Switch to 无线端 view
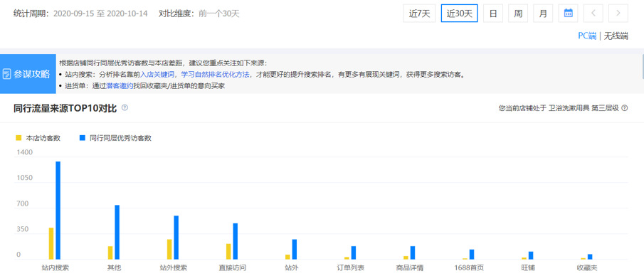This screenshot has height=276, width=644. point(616,36)
